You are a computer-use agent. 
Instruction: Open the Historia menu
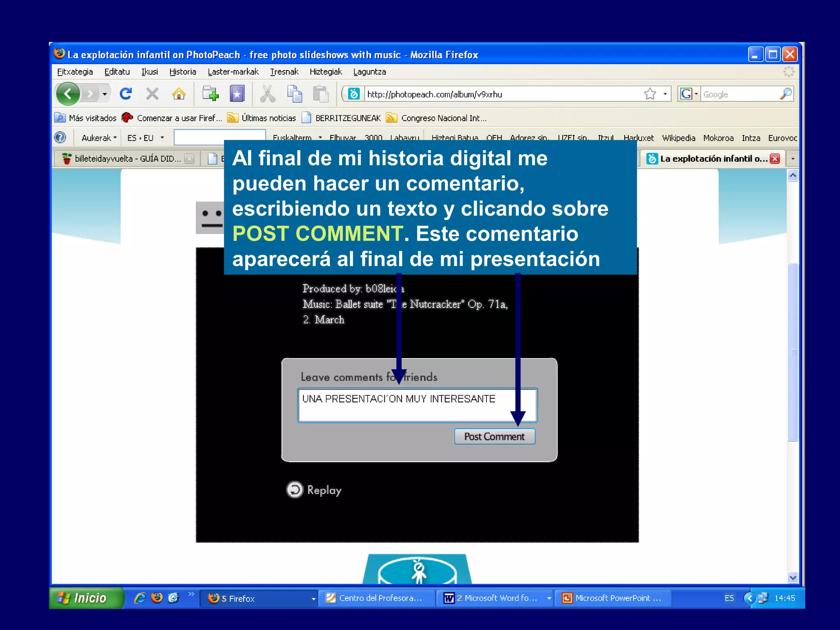coord(183,72)
